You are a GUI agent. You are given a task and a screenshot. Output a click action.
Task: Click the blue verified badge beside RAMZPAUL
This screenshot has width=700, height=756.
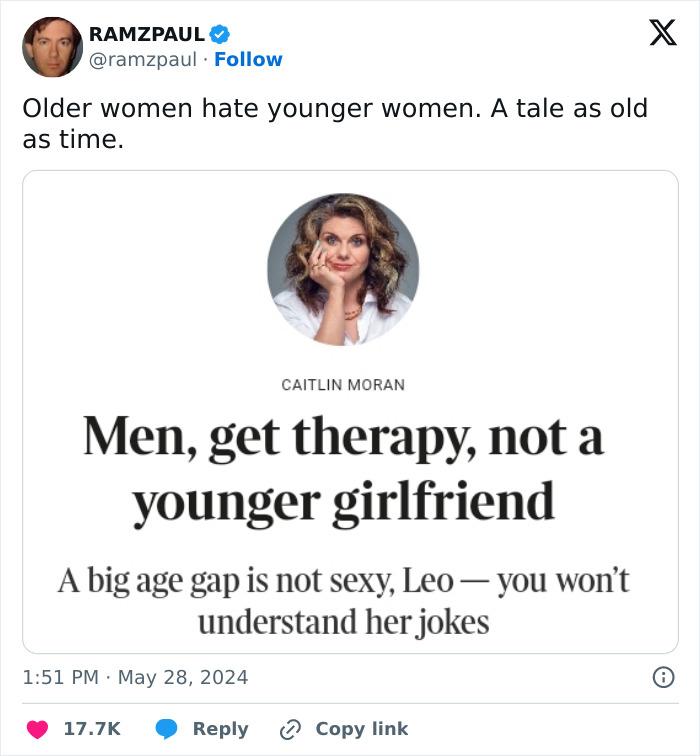coord(220,34)
